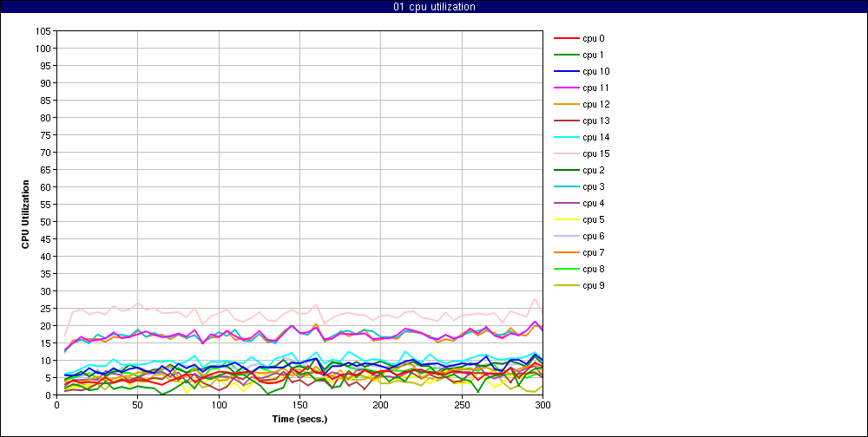Click the cyan cpu 14 legend line
The image size is (868, 437).
click(x=566, y=137)
